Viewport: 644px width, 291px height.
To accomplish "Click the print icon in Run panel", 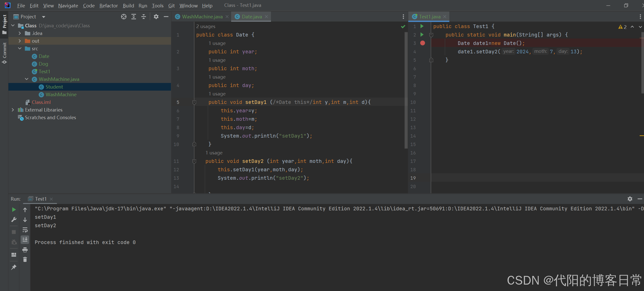I will coord(25,250).
